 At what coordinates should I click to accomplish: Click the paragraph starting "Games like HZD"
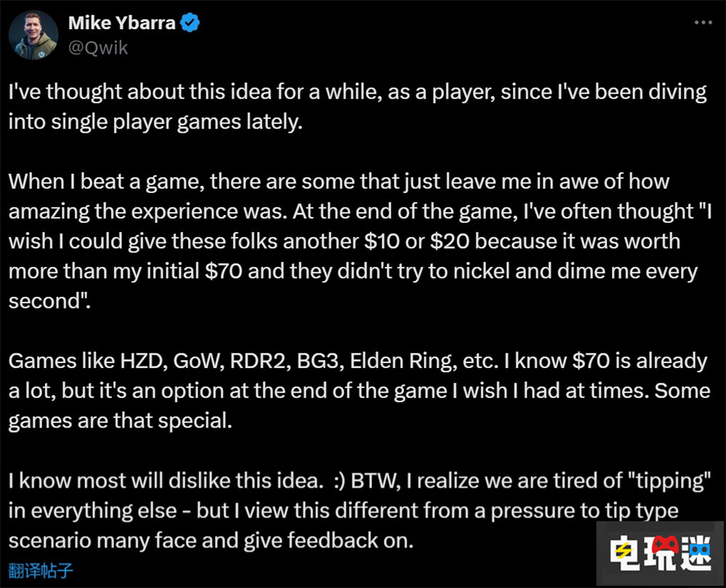[x=359, y=391]
